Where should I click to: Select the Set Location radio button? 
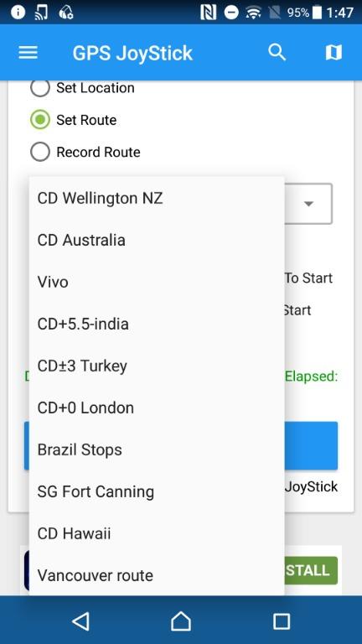(x=40, y=87)
